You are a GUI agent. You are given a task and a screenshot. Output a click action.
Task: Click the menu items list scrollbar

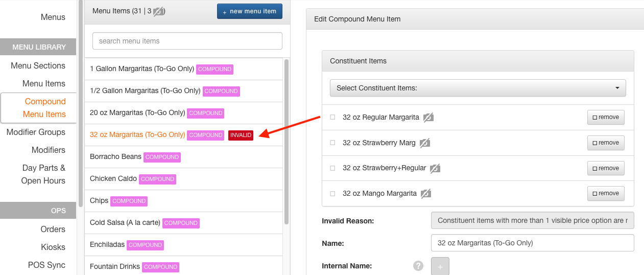point(286,142)
